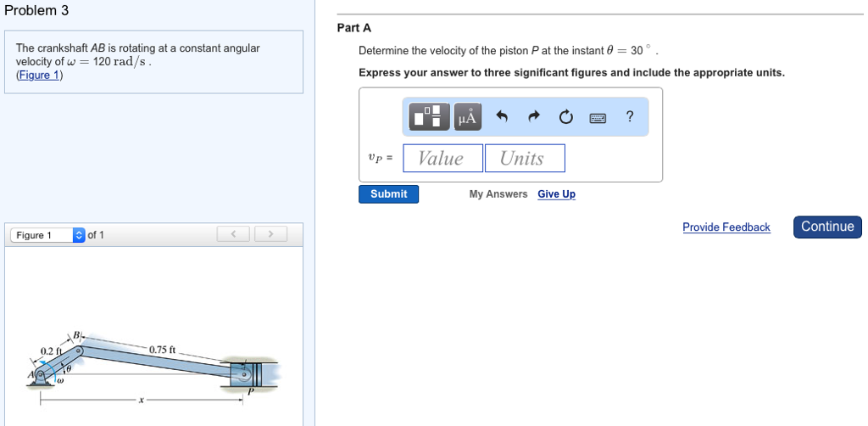
Task: Click the Part A heading
Action: pyautogui.click(x=354, y=28)
